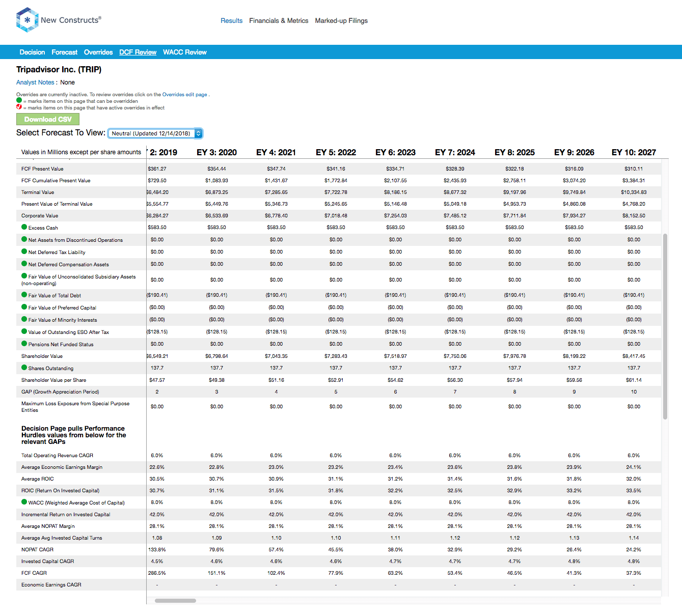Click green dot beside WACC row label
The height and width of the screenshot is (616, 682).
pos(24,502)
